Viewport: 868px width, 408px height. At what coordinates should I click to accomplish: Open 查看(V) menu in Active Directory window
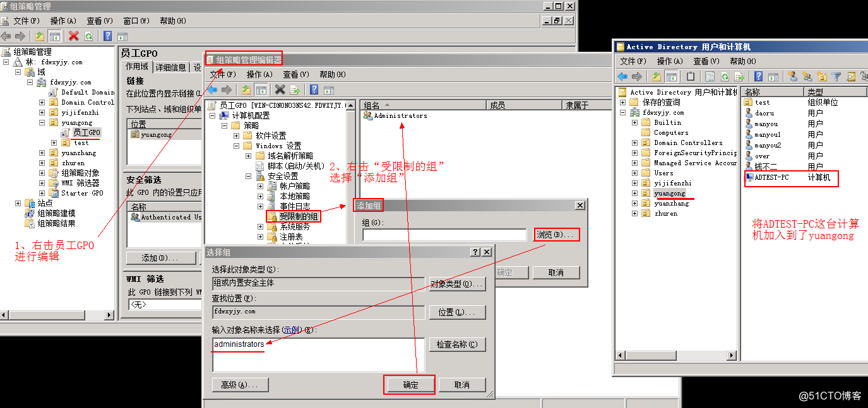click(706, 61)
